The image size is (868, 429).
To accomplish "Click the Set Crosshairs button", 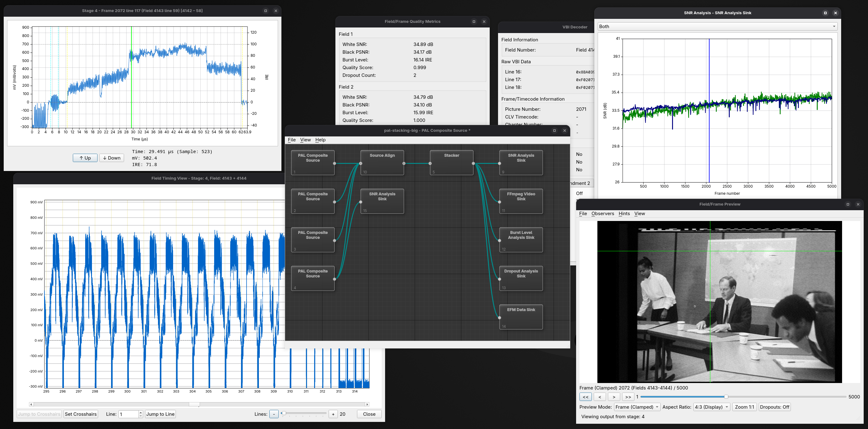I will 81,414.
